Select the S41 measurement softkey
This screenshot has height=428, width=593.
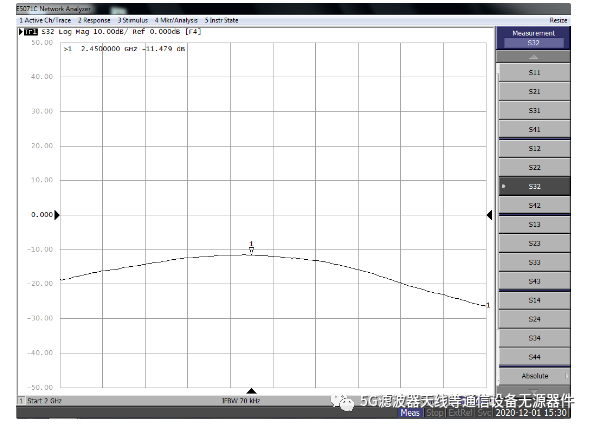[x=534, y=129]
